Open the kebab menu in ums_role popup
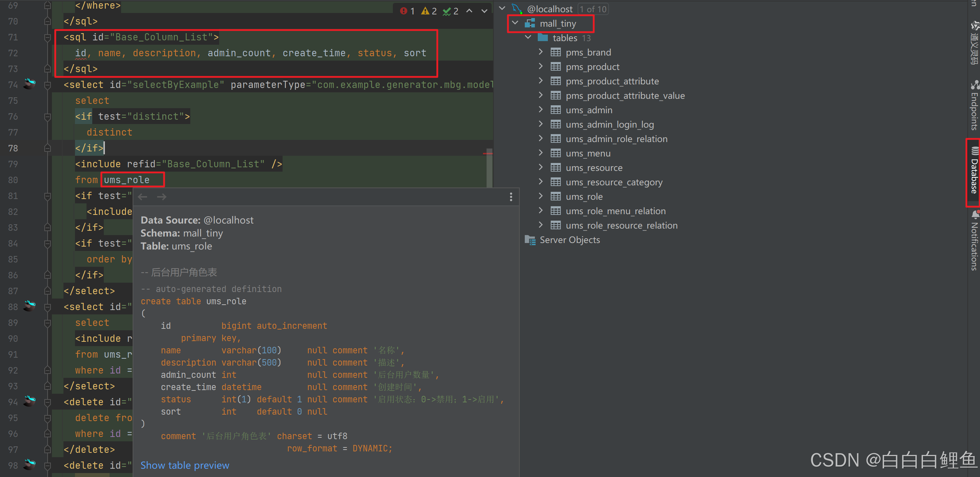The image size is (980, 477). coord(511,197)
